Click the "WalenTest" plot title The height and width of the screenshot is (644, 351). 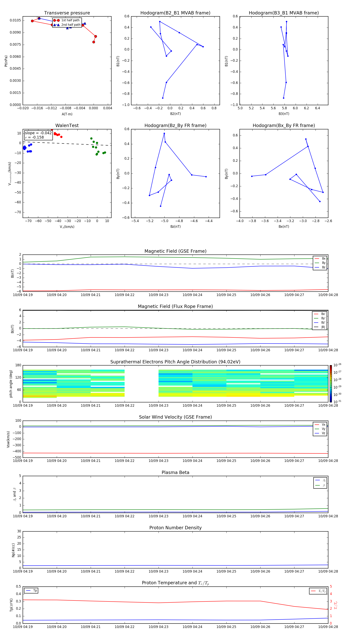[67, 125]
